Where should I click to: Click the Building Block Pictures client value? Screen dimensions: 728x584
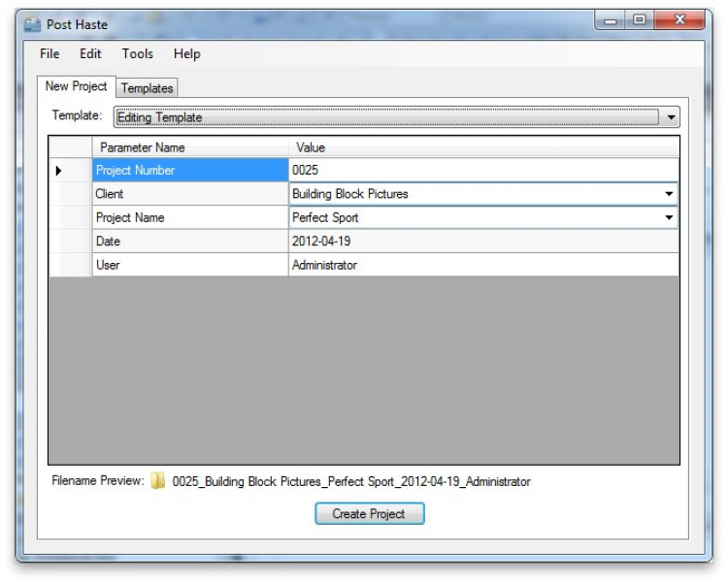(x=350, y=194)
